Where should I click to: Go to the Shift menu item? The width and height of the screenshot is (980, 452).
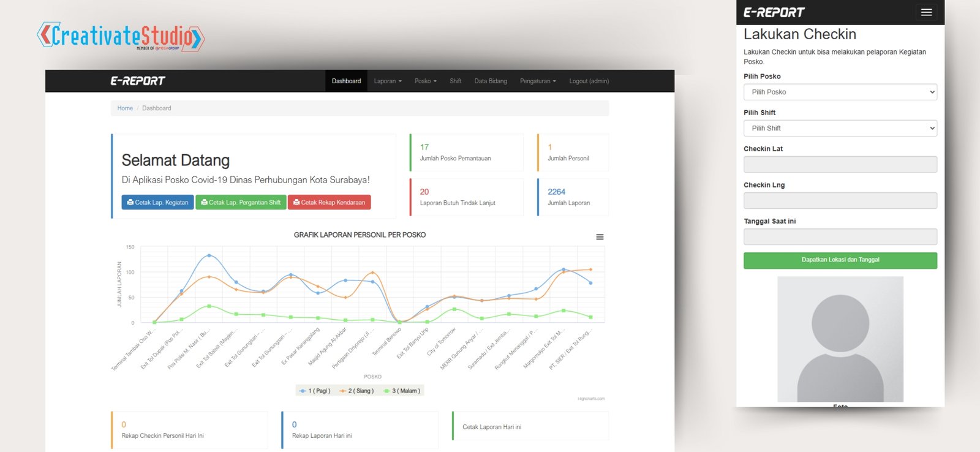click(455, 81)
